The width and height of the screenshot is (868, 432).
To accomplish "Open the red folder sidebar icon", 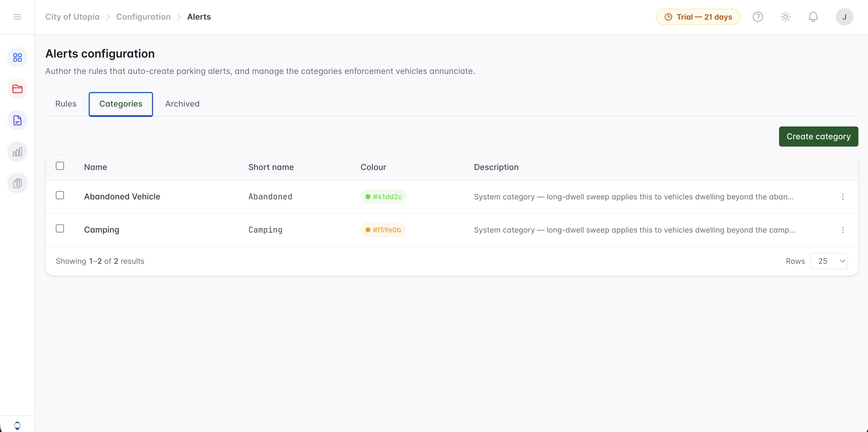I will [17, 89].
